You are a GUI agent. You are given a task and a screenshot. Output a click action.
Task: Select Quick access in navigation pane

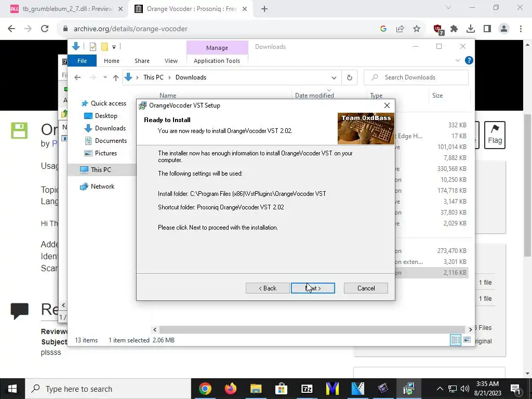click(x=103, y=103)
